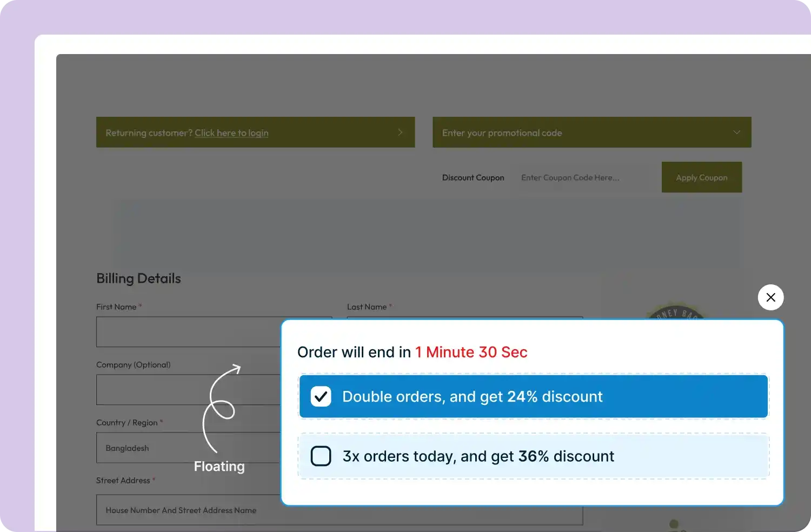
Task: Select the 'Double orders' offer label text
Action: [472, 397]
